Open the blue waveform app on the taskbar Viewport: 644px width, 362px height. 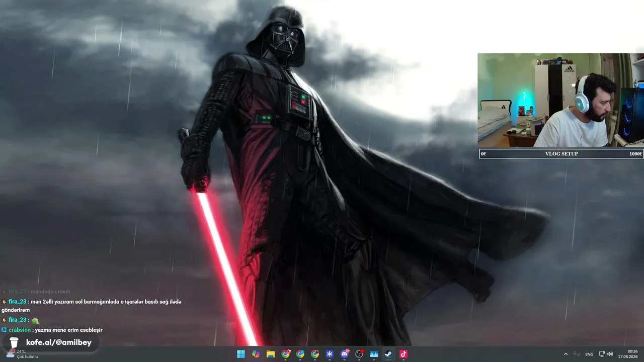click(x=374, y=354)
